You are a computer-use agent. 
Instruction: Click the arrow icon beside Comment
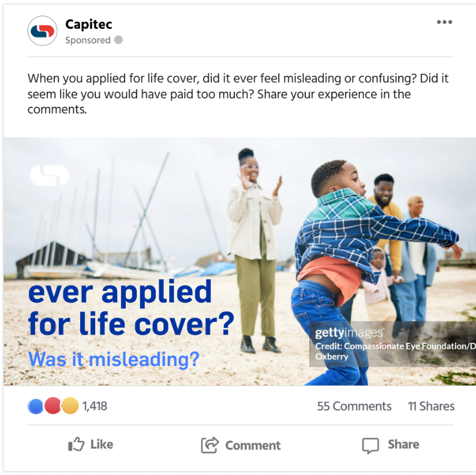[210, 445]
